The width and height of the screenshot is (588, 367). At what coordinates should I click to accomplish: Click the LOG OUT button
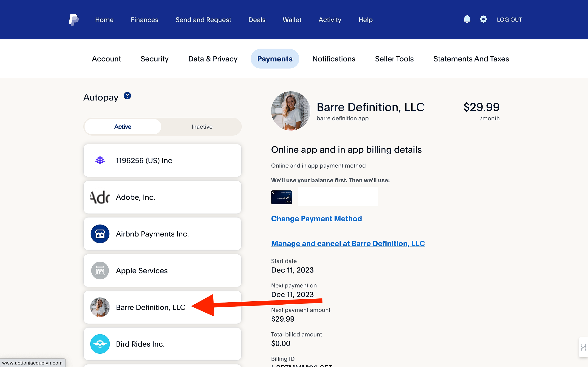pyautogui.click(x=509, y=20)
